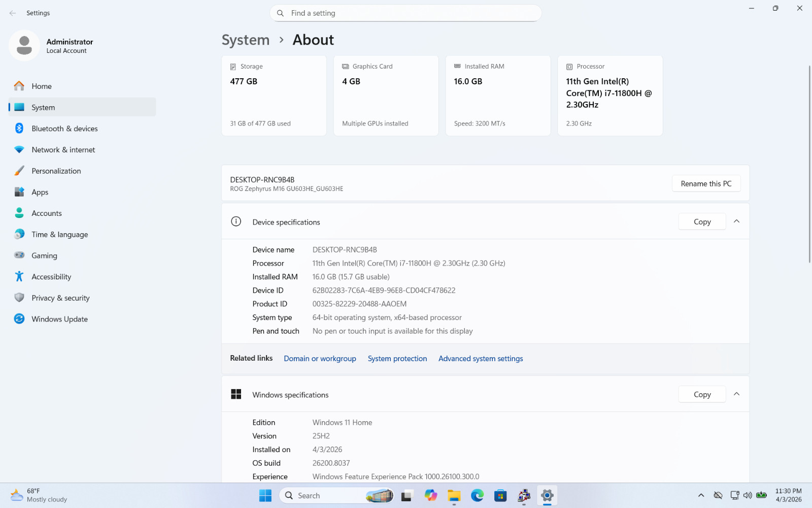Click the System breadcrumb link
The width and height of the screenshot is (812, 508).
(x=246, y=40)
